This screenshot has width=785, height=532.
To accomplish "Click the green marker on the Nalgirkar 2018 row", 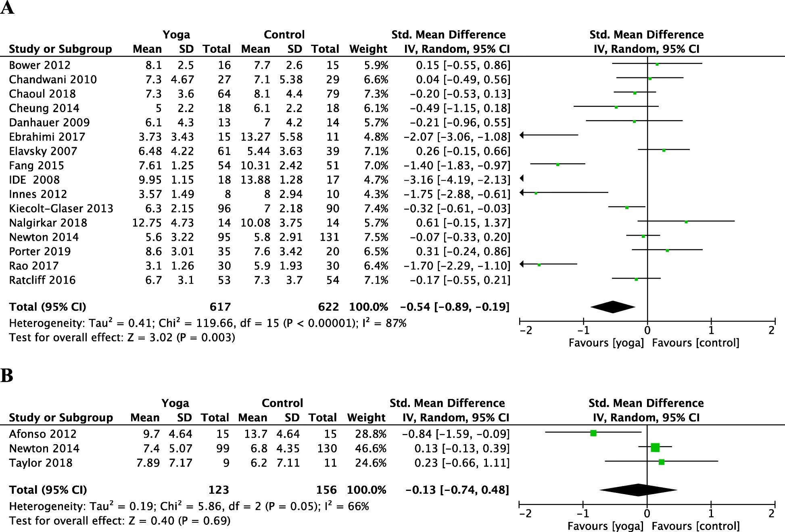I will pos(686,222).
